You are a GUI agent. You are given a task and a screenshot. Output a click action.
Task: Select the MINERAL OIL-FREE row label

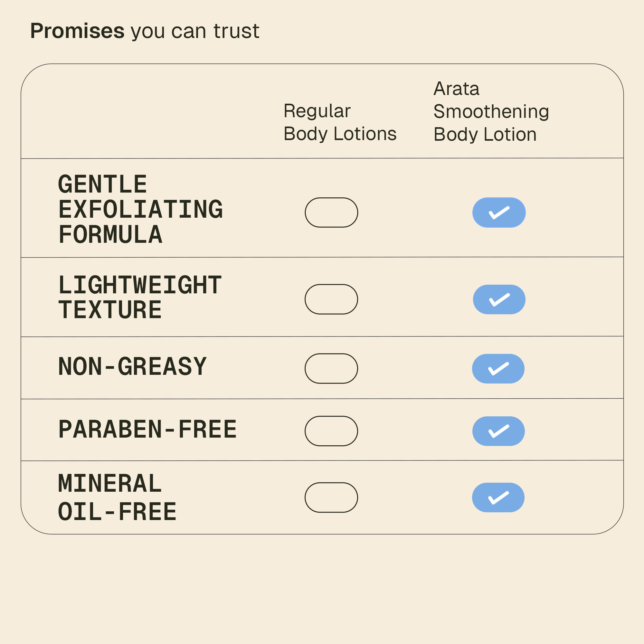tap(117, 497)
